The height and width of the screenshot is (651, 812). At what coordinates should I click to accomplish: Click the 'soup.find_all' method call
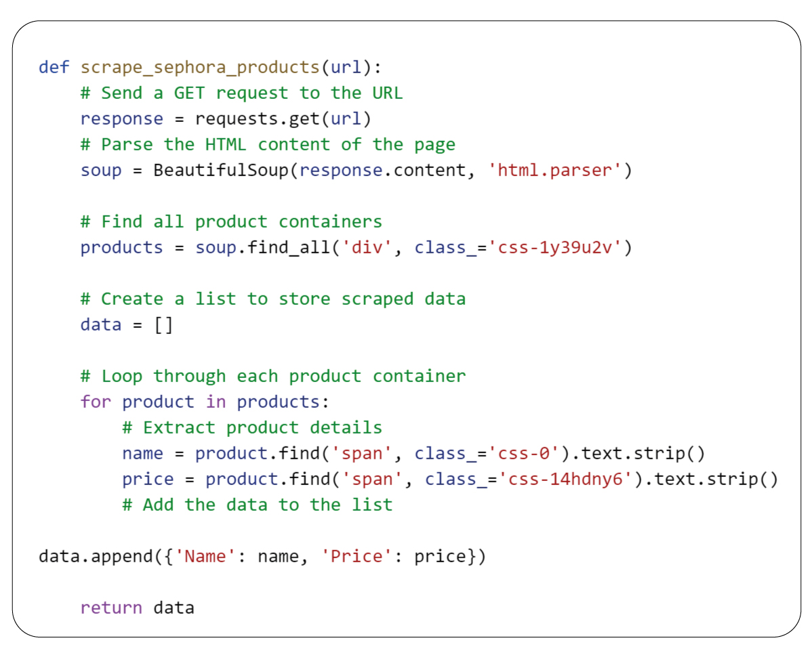(262, 248)
